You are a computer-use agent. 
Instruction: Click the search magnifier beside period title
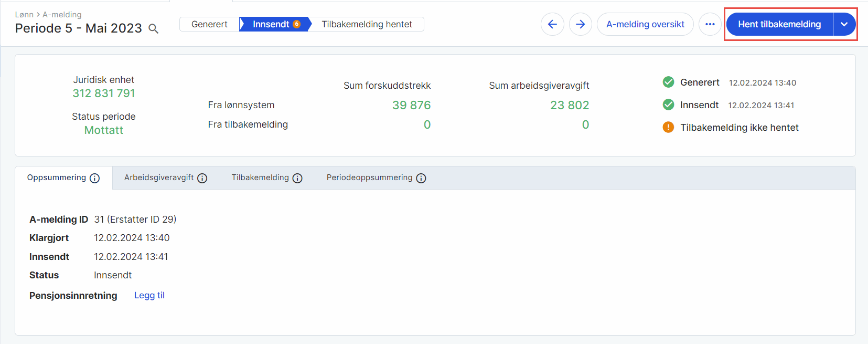[x=153, y=29]
